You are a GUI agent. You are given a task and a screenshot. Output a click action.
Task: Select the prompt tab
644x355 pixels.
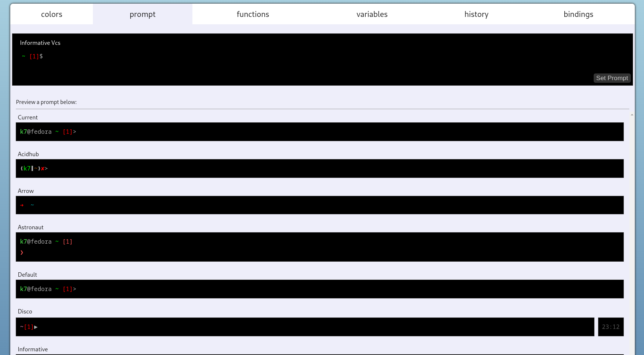(x=142, y=14)
